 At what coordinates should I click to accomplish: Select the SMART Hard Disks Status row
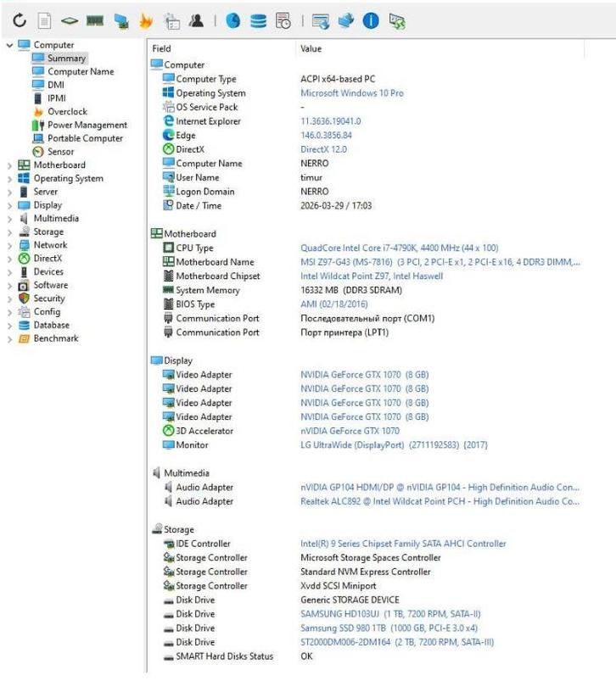pos(366,656)
